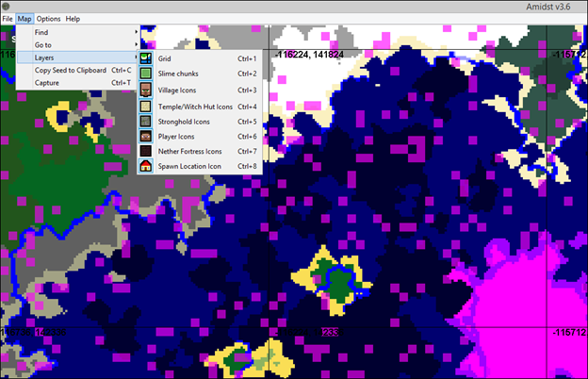Screen dimensions: 588x379
Task: Click the Amidst v3.6 title text
Action: pyautogui.click(x=547, y=7)
